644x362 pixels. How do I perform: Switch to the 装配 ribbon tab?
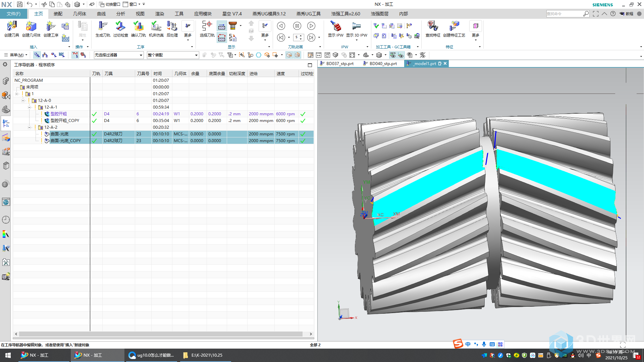click(x=58, y=14)
